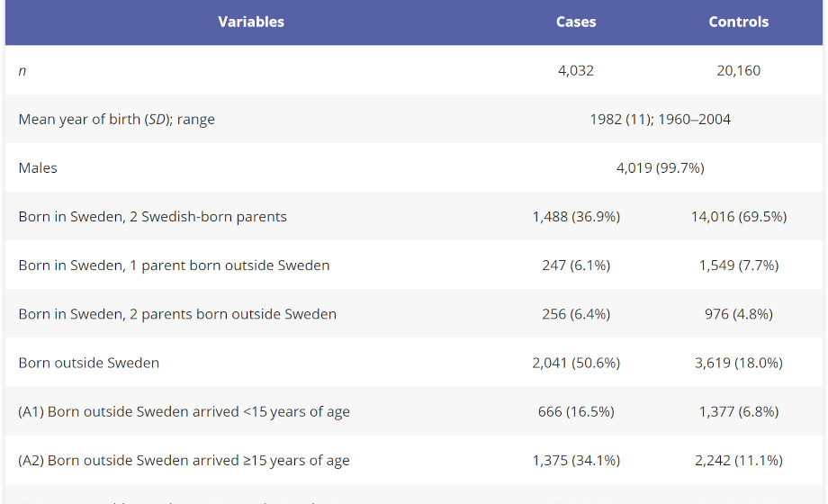This screenshot has width=828, height=504.
Task: Click the cell 1,488 (36.9%)
Action: tap(576, 216)
